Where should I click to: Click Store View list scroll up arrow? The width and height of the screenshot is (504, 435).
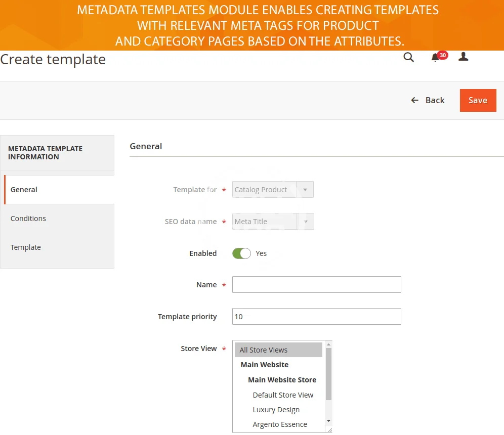coord(328,344)
